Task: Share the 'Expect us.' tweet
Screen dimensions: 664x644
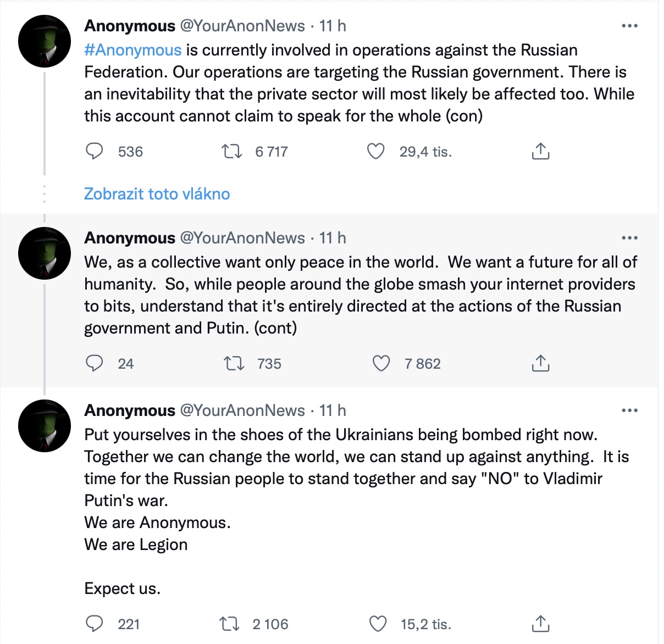Action: click(540, 624)
